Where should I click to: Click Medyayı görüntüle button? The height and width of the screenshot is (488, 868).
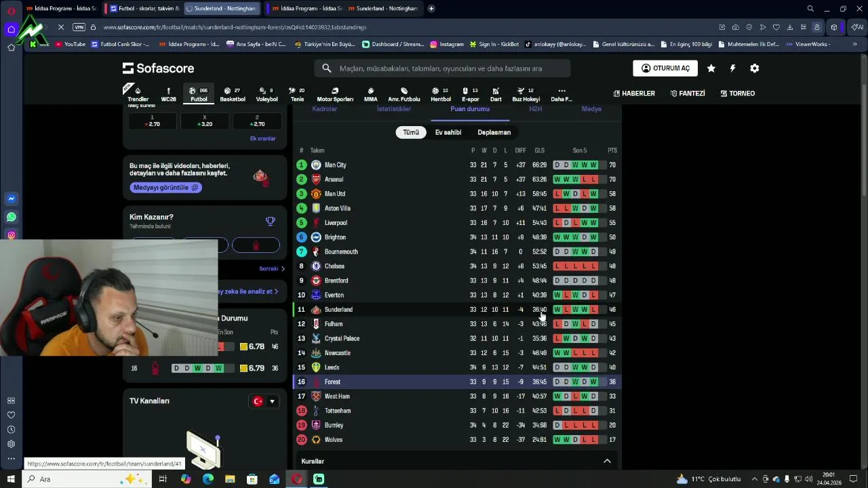pyautogui.click(x=165, y=187)
